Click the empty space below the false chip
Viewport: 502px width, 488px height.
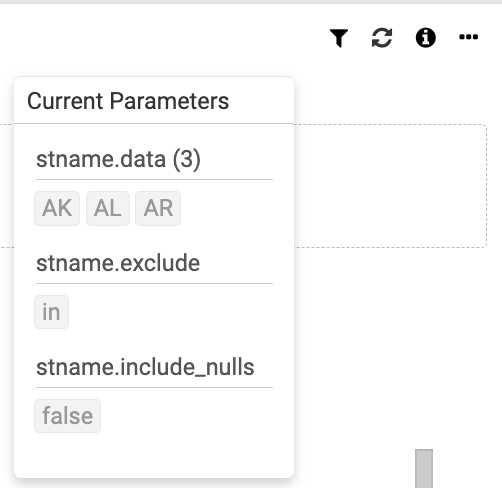(154, 455)
